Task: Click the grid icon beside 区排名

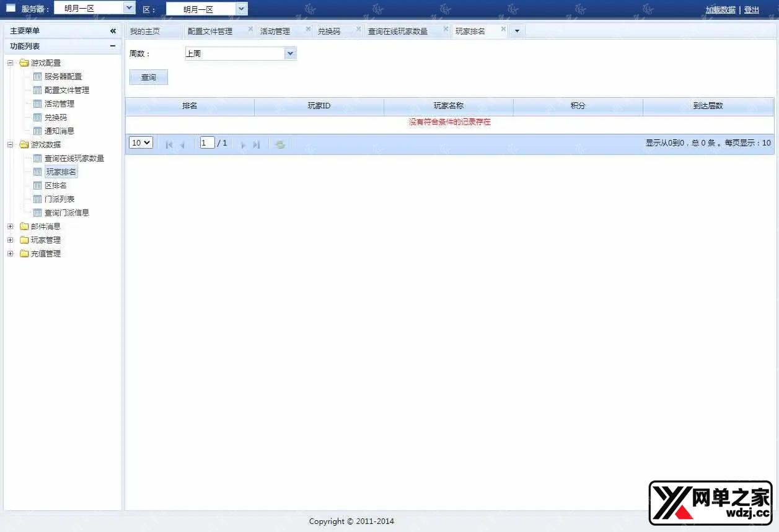Action: coord(38,185)
